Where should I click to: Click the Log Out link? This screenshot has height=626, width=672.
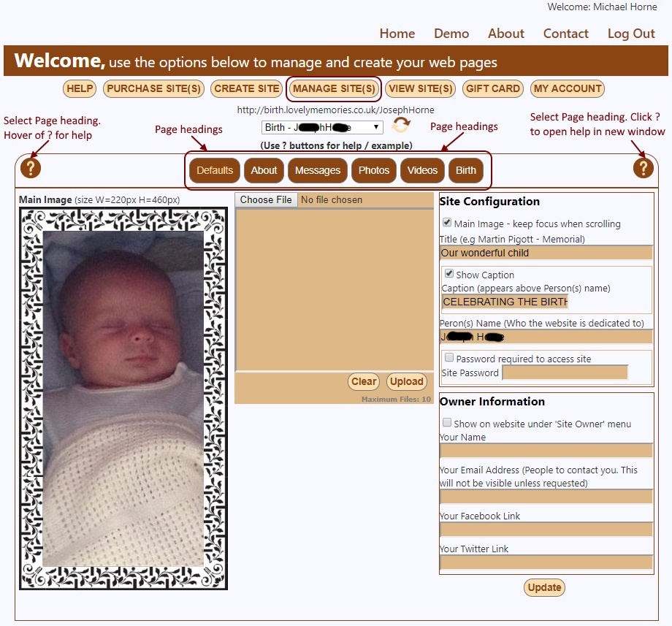coord(631,34)
